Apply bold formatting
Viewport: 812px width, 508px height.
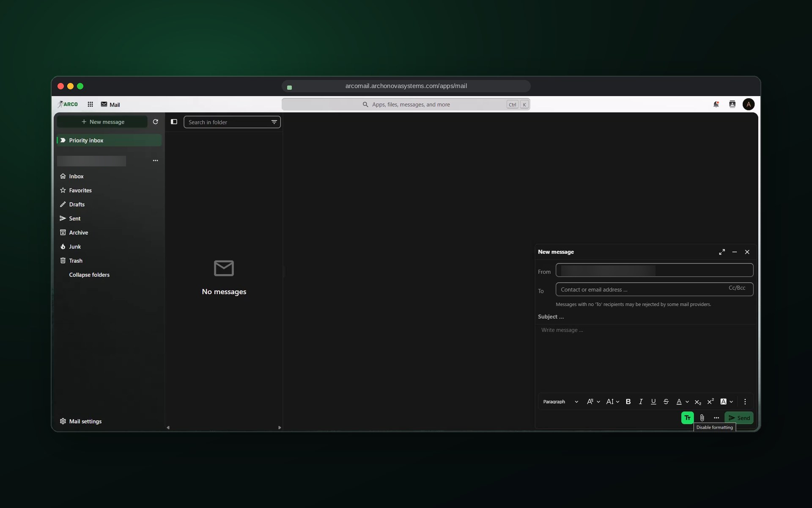click(628, 402)
